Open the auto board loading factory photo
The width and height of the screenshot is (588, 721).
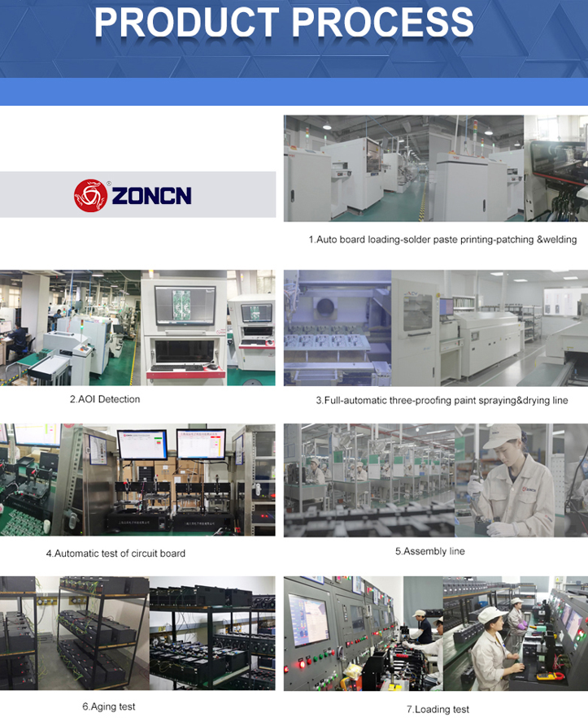436,168
